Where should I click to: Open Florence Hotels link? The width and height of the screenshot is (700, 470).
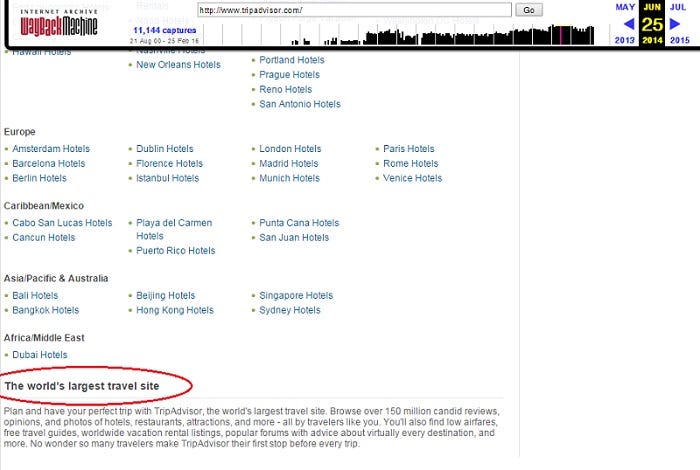point(169,163)
